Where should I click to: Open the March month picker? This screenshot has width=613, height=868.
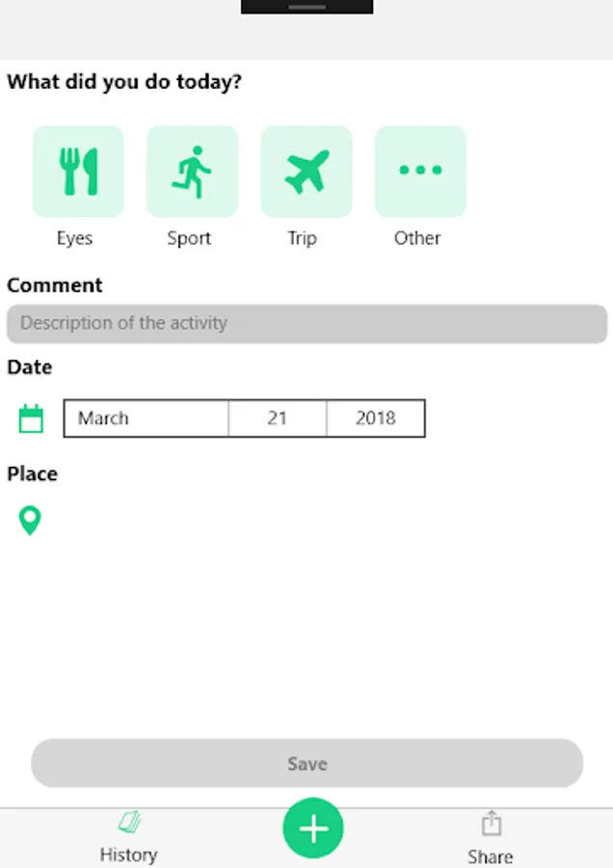147,418
